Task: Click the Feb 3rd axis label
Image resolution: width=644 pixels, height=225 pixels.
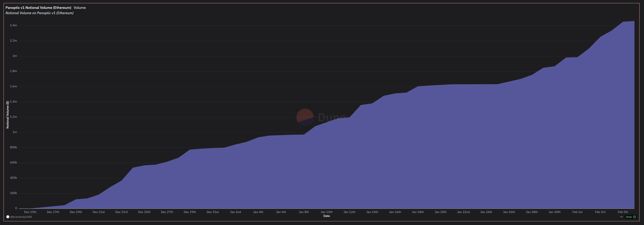Action: [x=600, y=212]
